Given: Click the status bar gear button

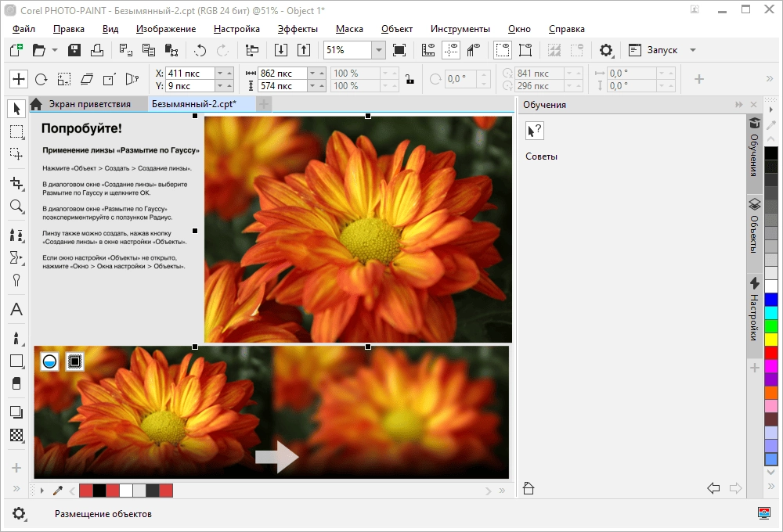Looking at the screenshot, I should (19, 513).
